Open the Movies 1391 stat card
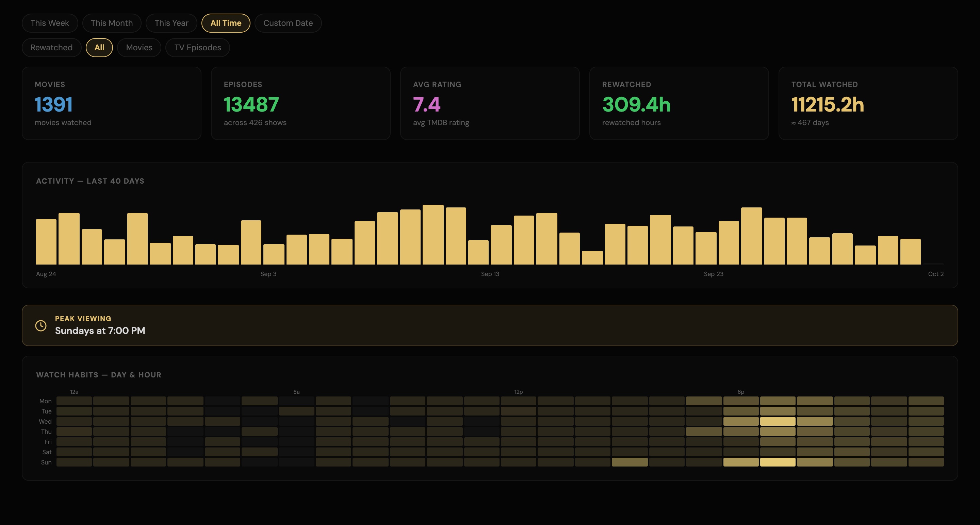Viewport: 980px width, 525px height. (112, 103)
